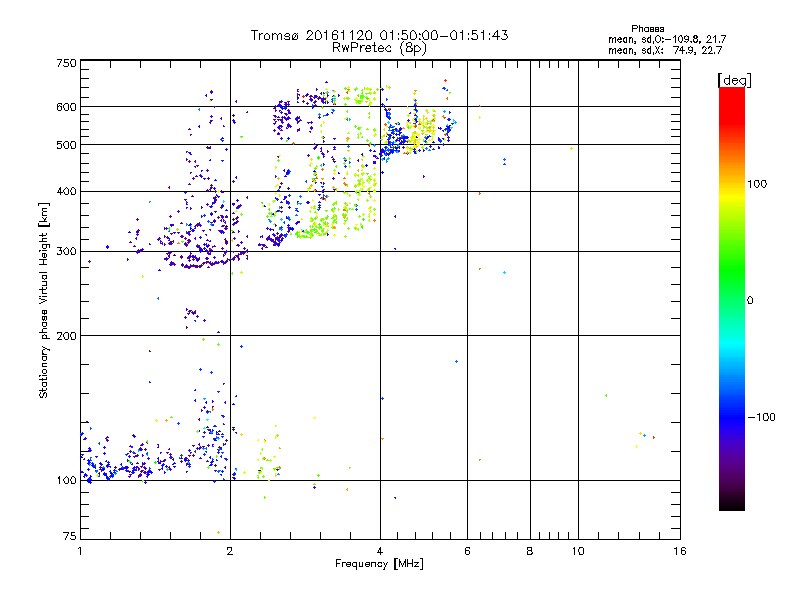The width and height of the screenshot is (800, 600).
Task: Click the y-axis tick label '75'
Action: 70,536
